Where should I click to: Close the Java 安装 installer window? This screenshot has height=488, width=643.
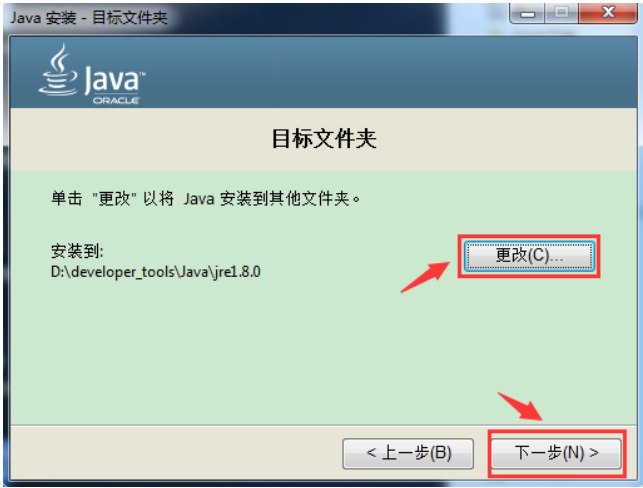tap(608, 12)
